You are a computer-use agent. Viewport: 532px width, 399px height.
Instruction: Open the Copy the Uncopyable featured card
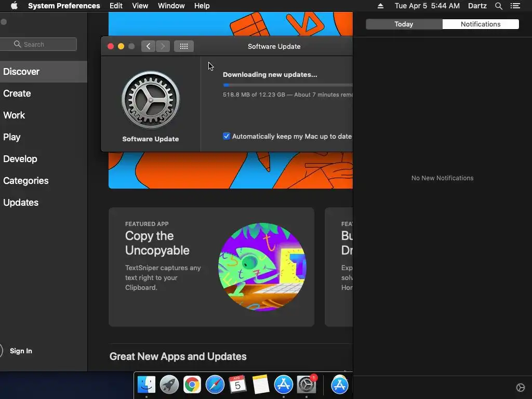tap(211, 267)
